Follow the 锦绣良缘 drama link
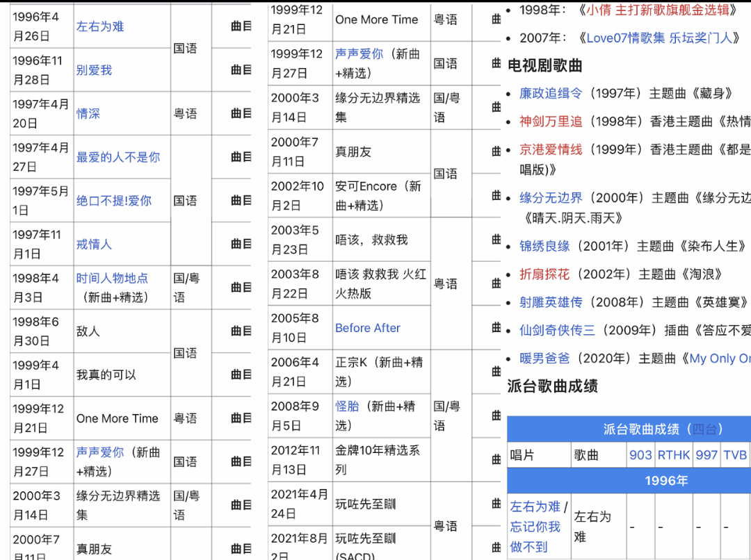 [544, 246]
